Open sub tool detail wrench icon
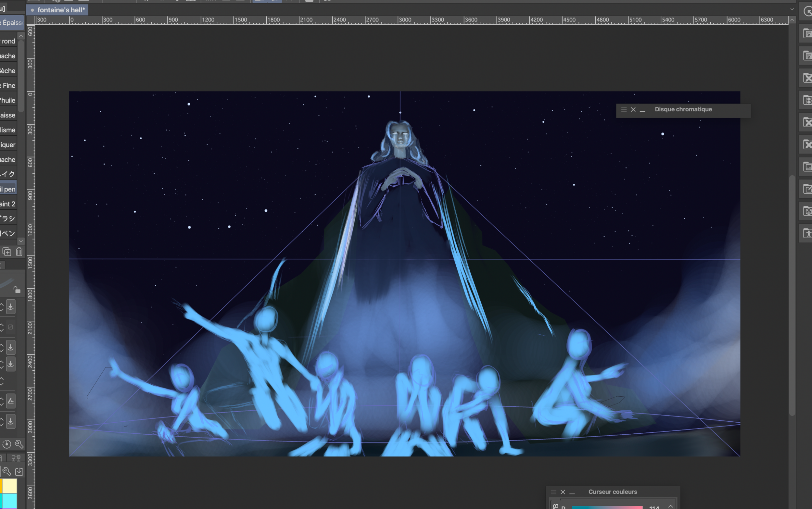 pyautogui.click(x=19, y=444)
